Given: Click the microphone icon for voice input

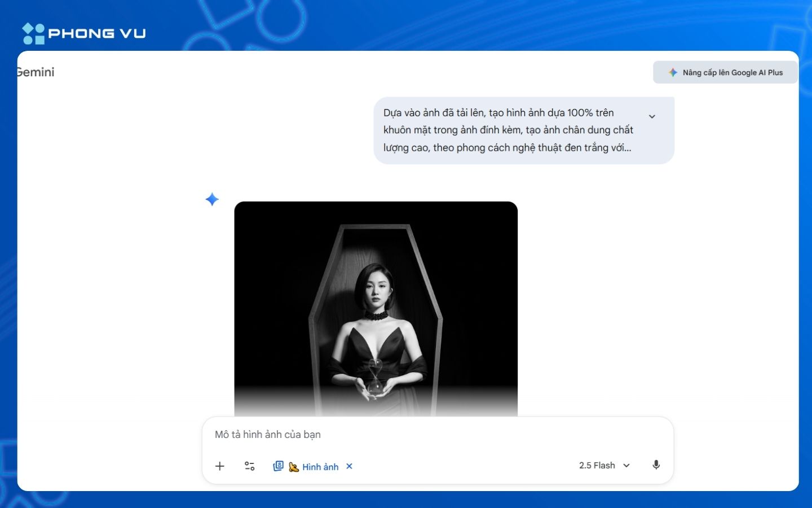Looking at the screenshot, I should pyautogui.click(x=656, y=465).
